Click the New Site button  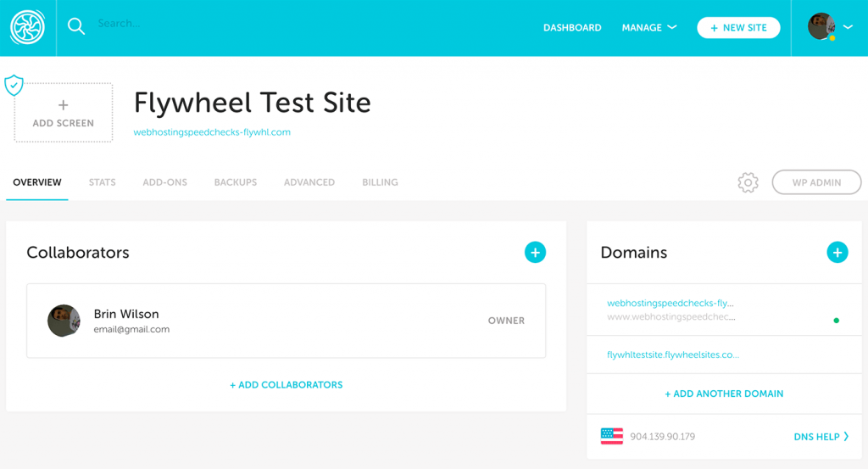[x=738, y=28]
